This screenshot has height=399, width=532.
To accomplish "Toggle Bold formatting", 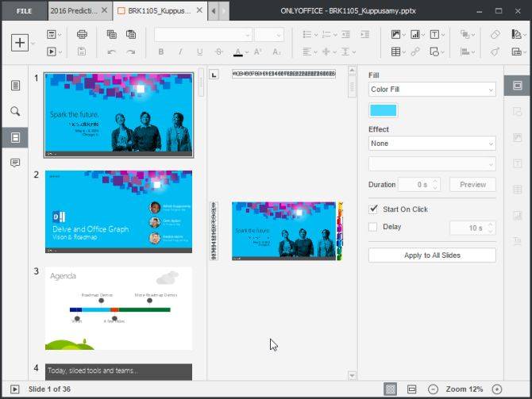I will coord(161,52).
